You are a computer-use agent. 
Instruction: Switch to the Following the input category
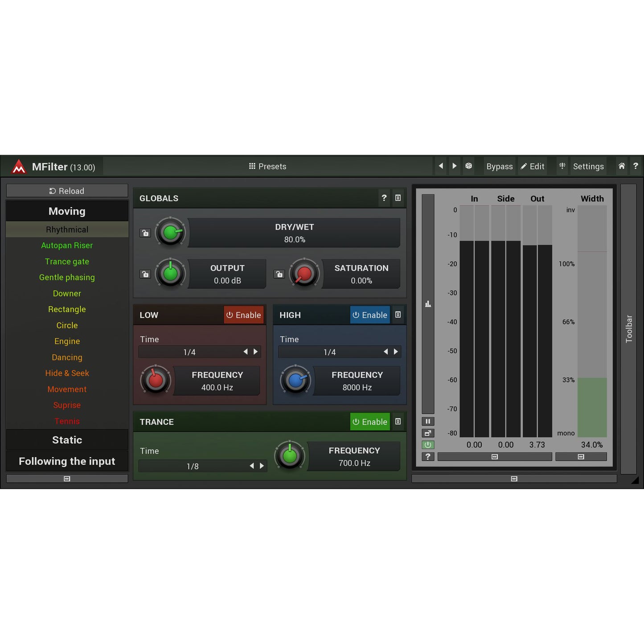point(67,461)
